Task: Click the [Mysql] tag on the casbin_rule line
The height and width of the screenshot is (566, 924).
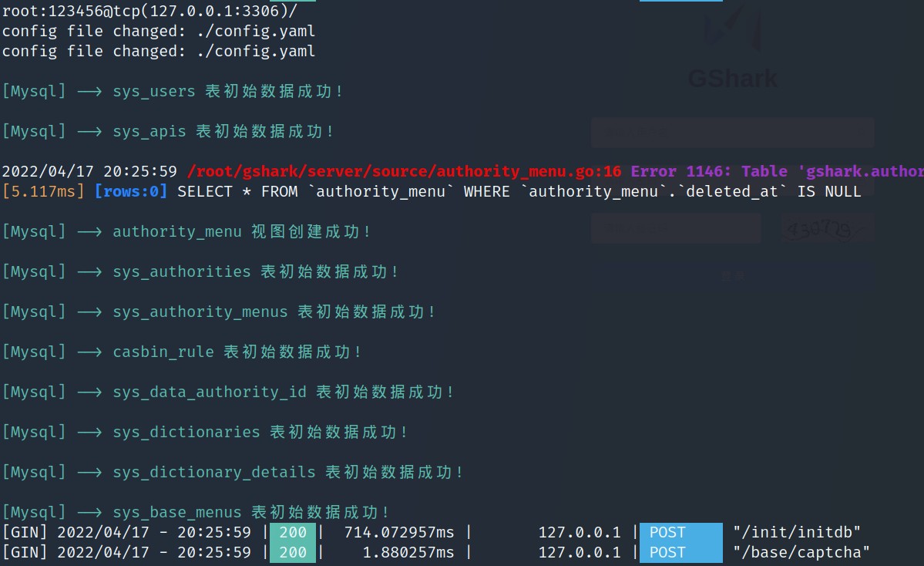Action: [34, 352]
